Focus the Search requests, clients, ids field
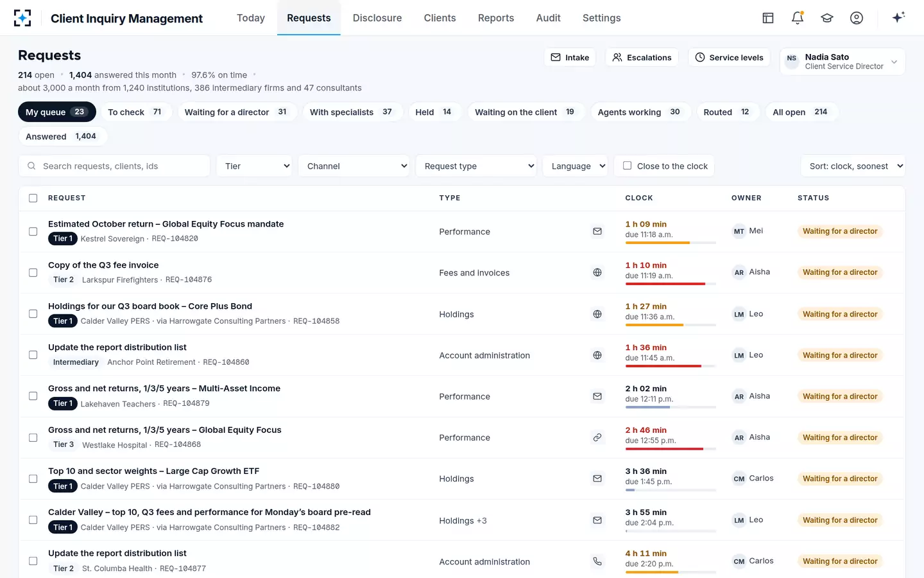The width and height of the screenshot is (924, 578). tap(114, 166)
